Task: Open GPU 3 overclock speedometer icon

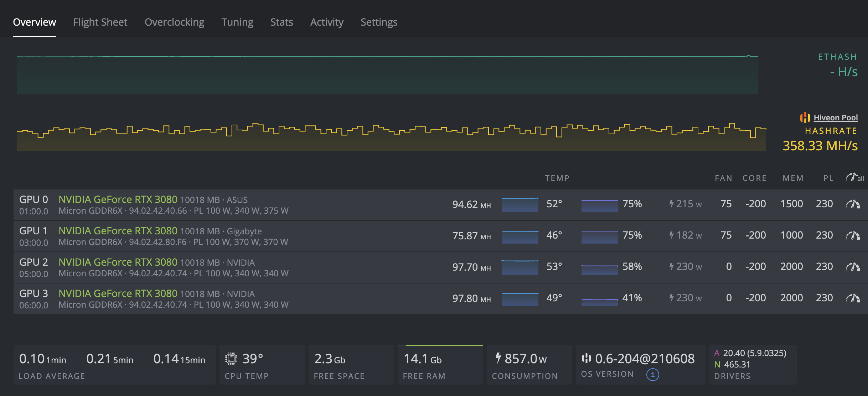Action: pos(853,298)
